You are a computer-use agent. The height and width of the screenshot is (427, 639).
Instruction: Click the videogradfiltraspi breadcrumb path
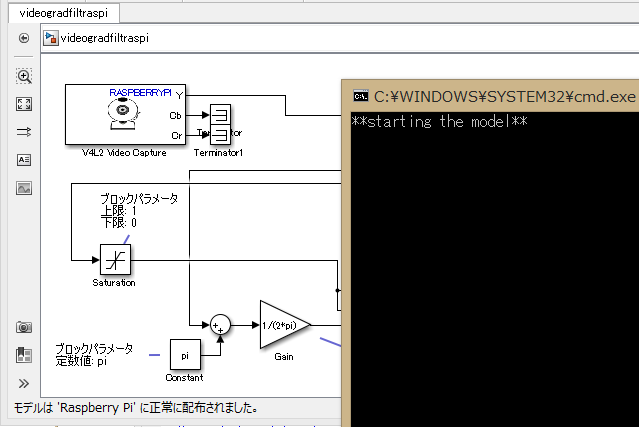coord(104,38)
